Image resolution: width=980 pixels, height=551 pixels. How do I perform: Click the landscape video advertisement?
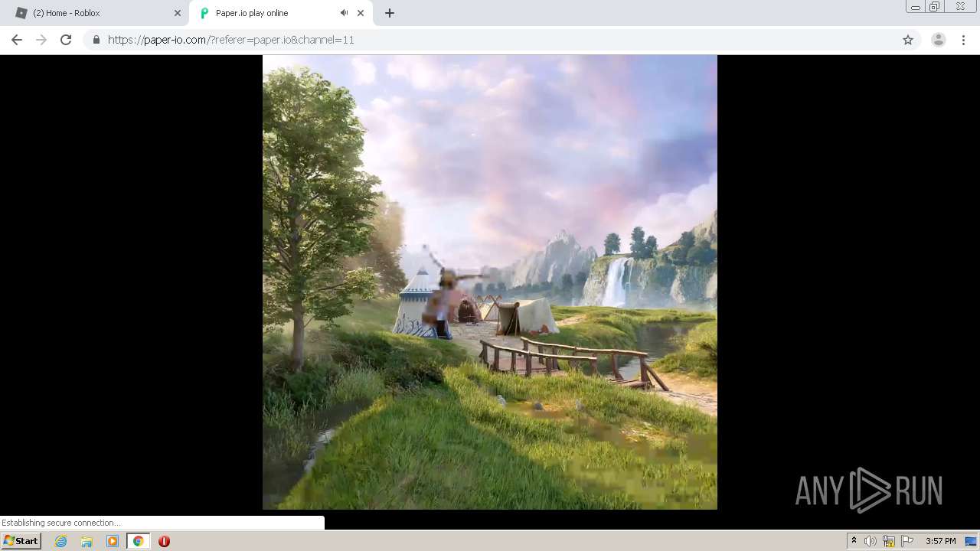point(490,282)
